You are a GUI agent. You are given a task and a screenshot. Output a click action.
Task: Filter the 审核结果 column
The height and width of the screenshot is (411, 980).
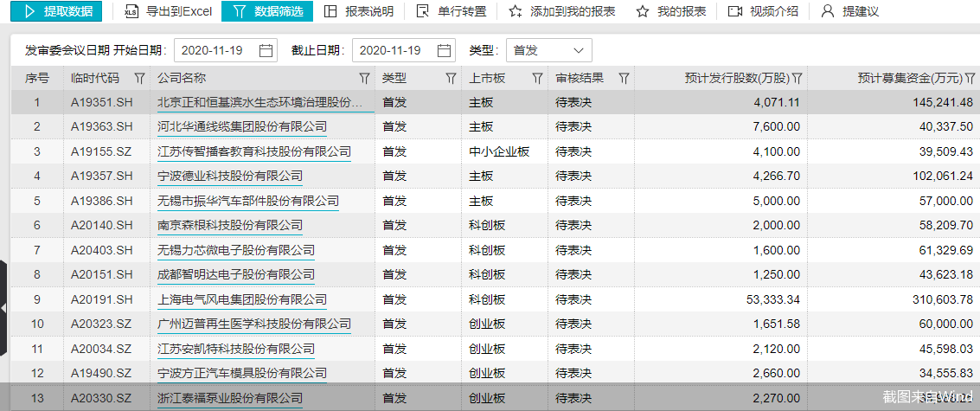tap(623, 78)
